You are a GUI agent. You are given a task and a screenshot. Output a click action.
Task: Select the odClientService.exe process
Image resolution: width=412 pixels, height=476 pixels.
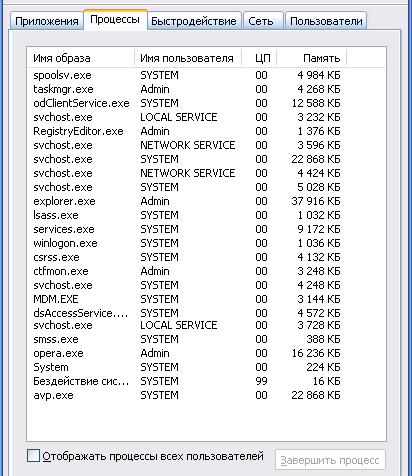pyautogui.click(x=187, y=103)
